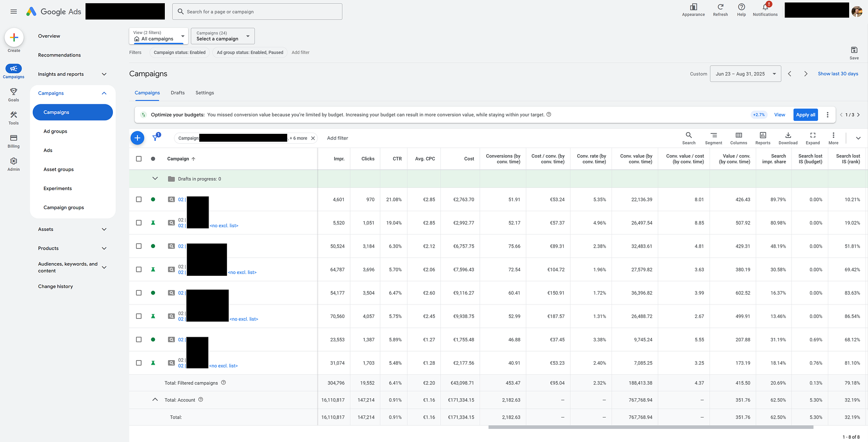Viewport: 868px width, 442px height.
Task: Tick the select-all checkbox in table header
Action: pos(139,159)
